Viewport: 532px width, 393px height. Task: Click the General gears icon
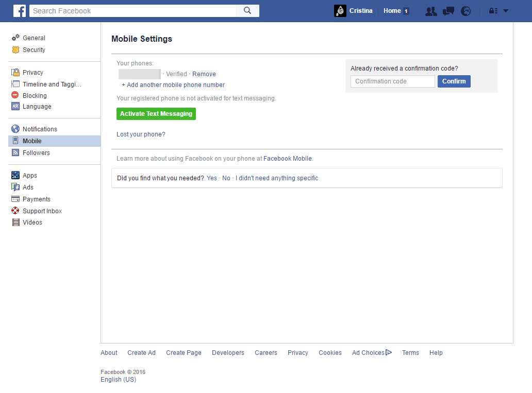pos(15,38)
